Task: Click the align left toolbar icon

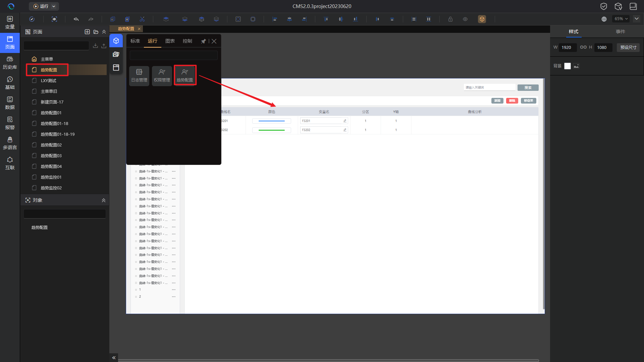Action: tap(275, 19)
